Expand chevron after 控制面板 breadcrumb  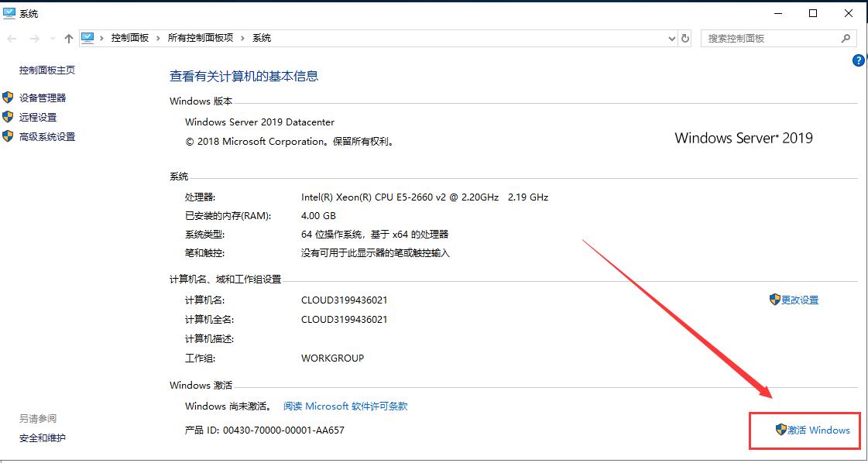click(158, 38)
